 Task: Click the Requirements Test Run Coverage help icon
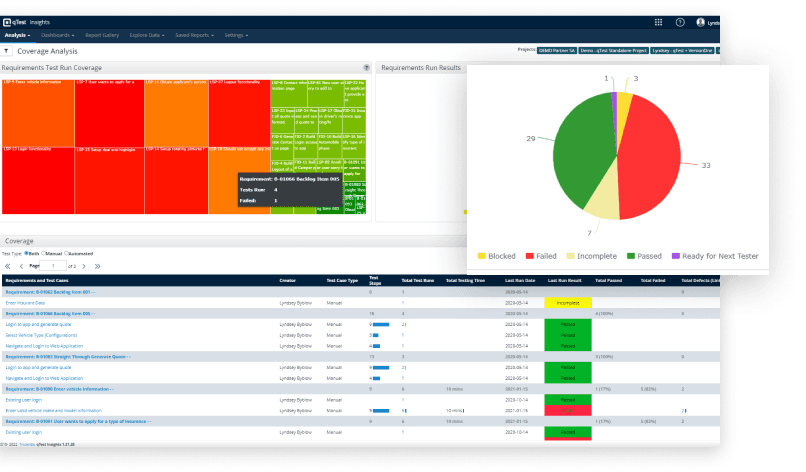coord(366,68)
